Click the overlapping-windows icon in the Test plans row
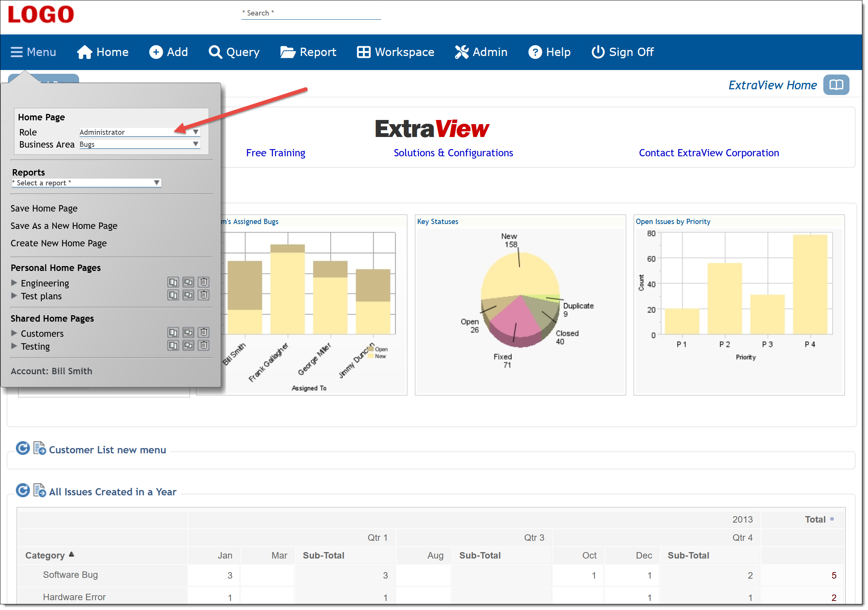The width and height of the screenshot is (868, 610). [x=188, y=295]
